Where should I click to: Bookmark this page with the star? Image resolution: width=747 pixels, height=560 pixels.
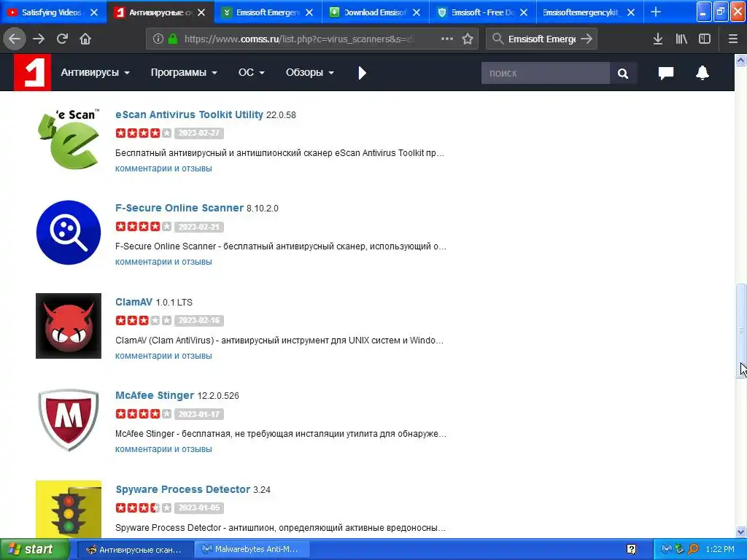pos(468,39)
